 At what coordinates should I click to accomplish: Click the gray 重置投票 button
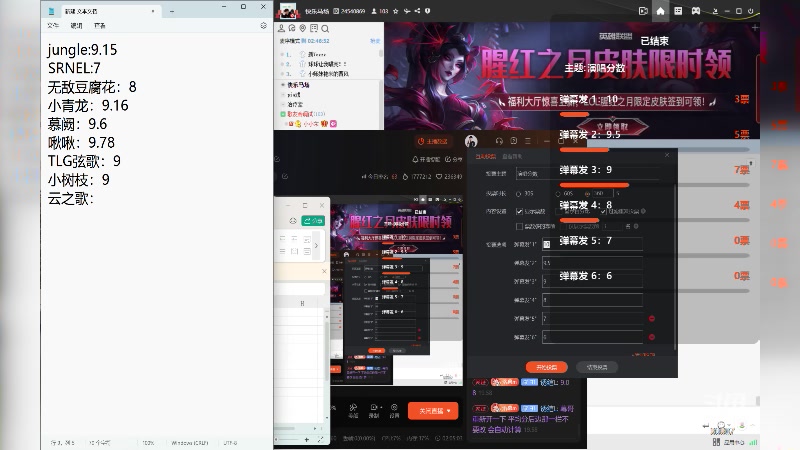point(597,367)
